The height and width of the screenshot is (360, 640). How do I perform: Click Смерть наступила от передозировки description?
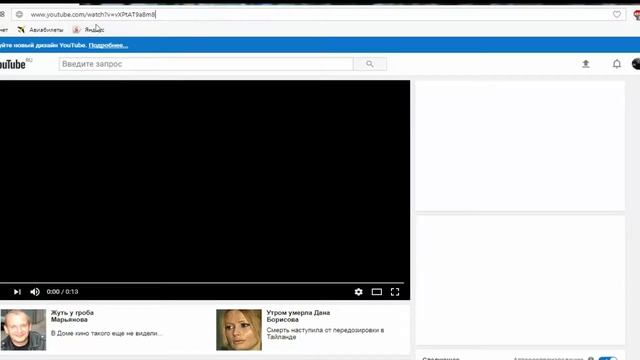(325, 333)
